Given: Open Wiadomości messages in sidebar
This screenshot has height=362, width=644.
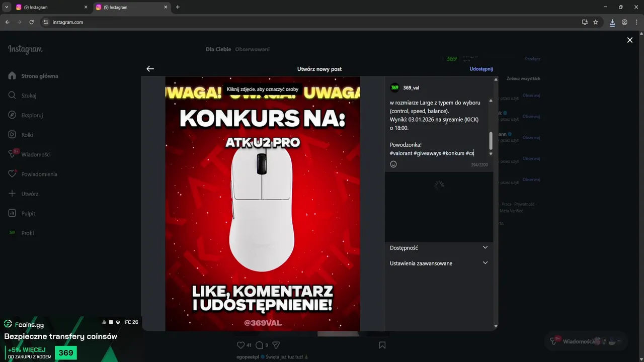Looking at the screenshot, I should (29, 154).
